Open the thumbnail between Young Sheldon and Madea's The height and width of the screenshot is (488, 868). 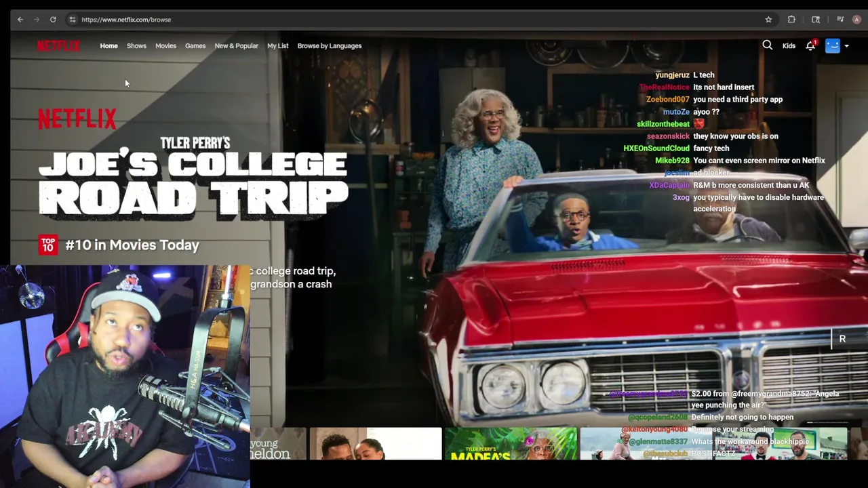(376, 443)
